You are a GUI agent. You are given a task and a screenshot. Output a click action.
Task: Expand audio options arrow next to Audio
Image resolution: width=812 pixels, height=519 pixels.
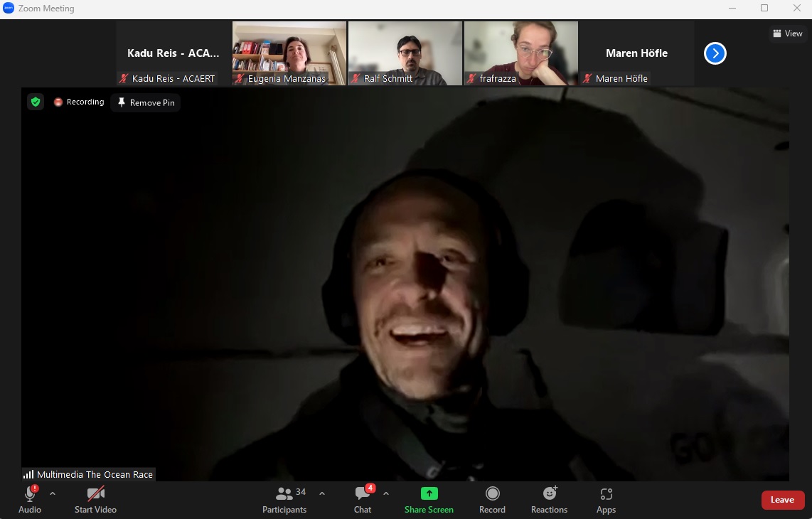pyautogui.click(x=53, y=493)
